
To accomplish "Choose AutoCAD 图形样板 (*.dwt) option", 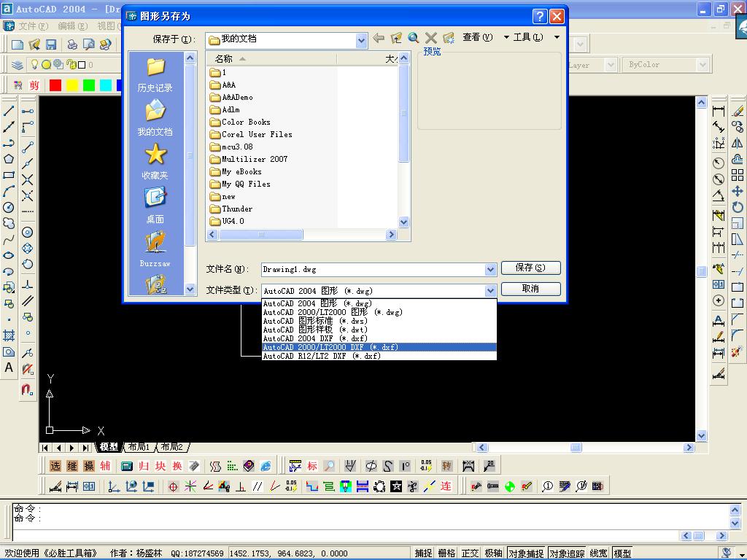I will 379,330.
